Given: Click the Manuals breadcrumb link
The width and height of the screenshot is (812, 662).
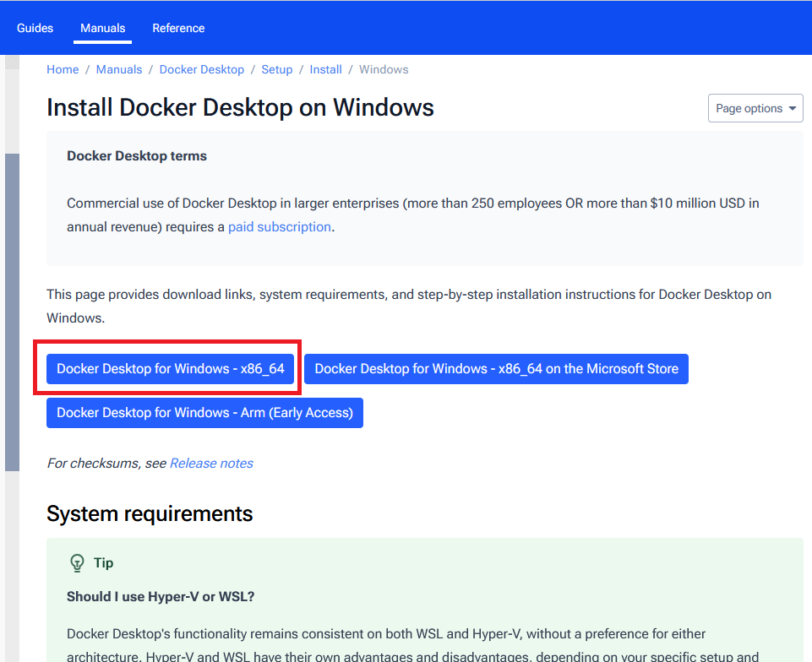Looking at the screenshot, I should pyautogui.click(x=119, y=69).
